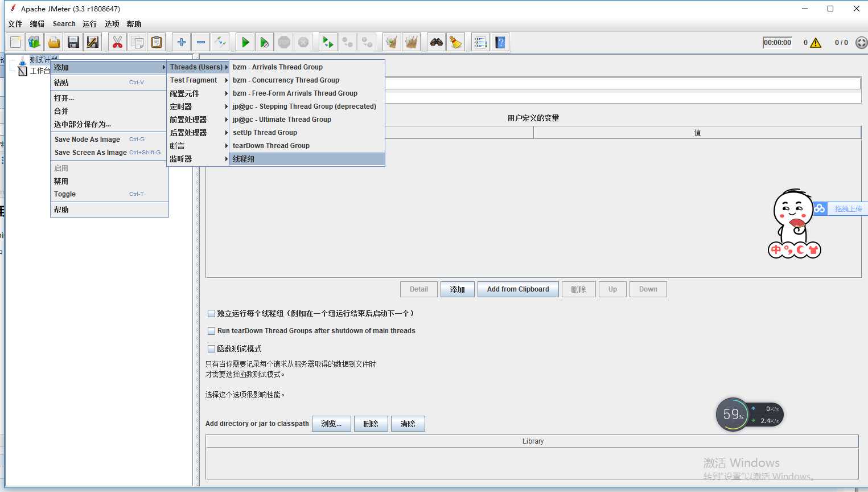Click Add from Clipboard button

[x=518, y=289]
